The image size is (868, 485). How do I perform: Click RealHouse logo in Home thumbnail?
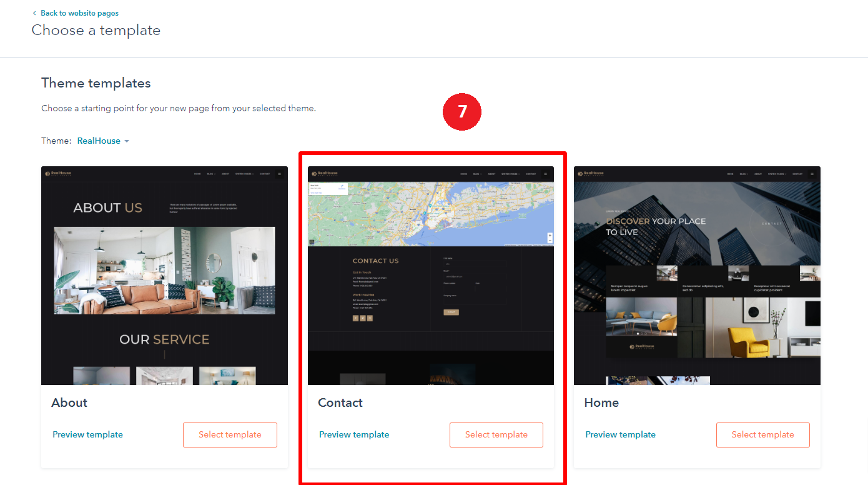coord(591,174)
